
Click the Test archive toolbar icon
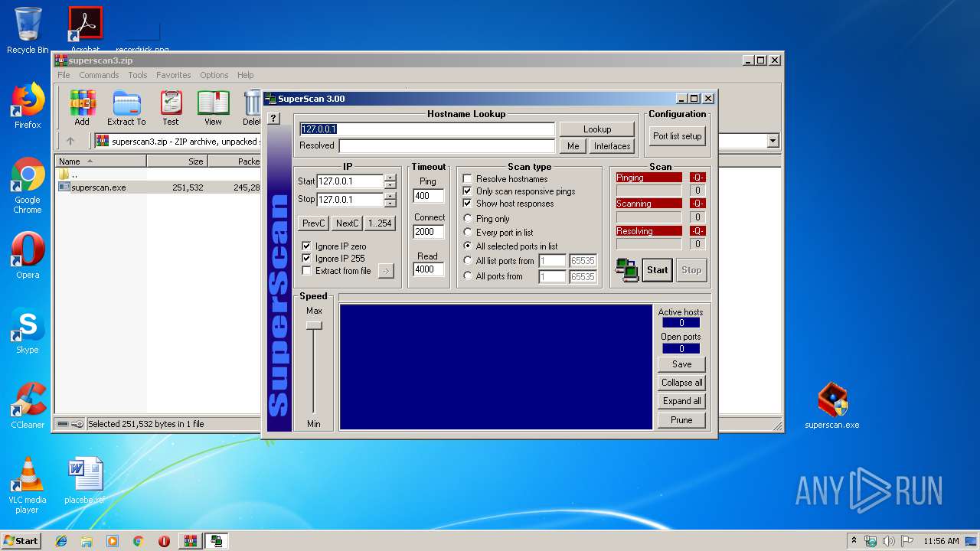coord(171,107)
